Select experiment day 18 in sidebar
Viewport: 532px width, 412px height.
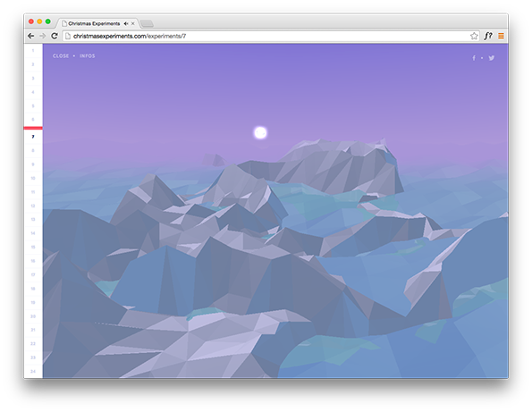(x=33, y=289)
